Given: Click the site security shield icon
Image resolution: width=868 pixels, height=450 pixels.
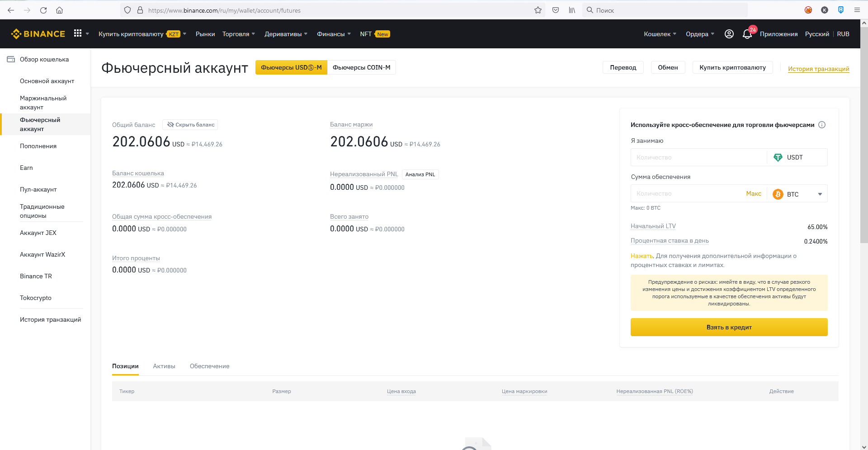Looking at the screenshot, I should (127, 10).
